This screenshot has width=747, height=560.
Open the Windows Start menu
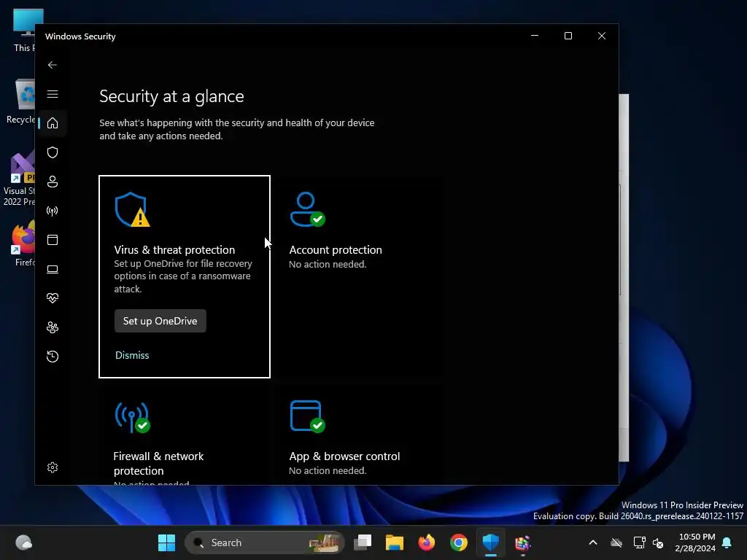166,542
